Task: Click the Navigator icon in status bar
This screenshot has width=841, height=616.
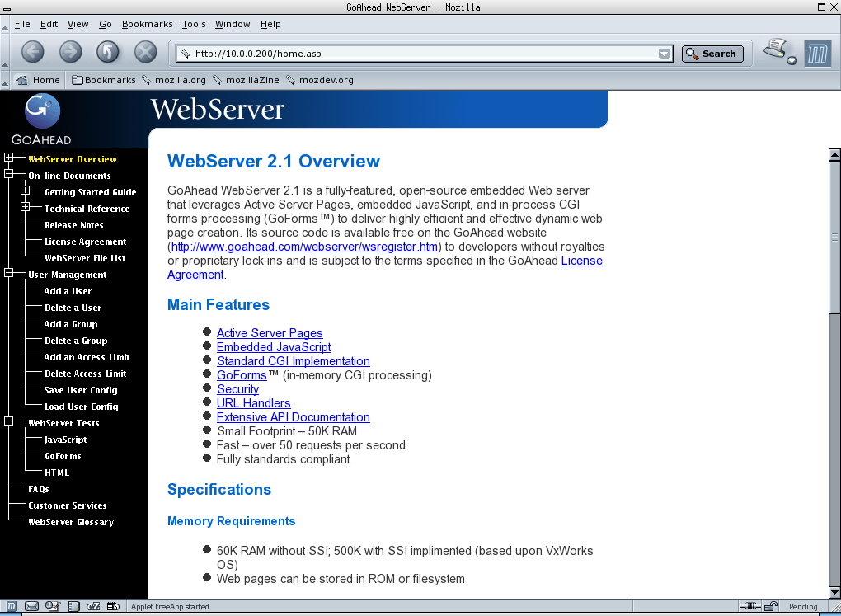Action: pyautogui.click(x=12, y=606)
